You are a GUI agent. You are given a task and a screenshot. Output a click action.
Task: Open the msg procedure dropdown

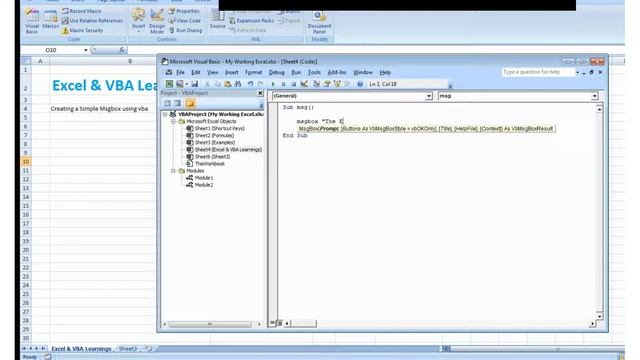pos(595,96)
